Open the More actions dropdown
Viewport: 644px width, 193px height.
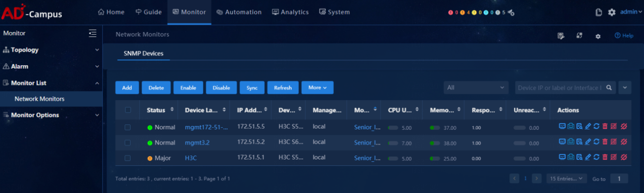(x=318, y=87)
